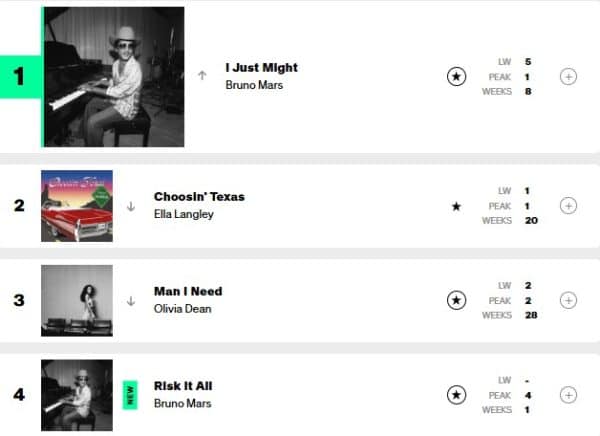This screenshot has width=600, height=436.
Task: Click the Choosin' Texas red car cover
Action: pos(76,206)
